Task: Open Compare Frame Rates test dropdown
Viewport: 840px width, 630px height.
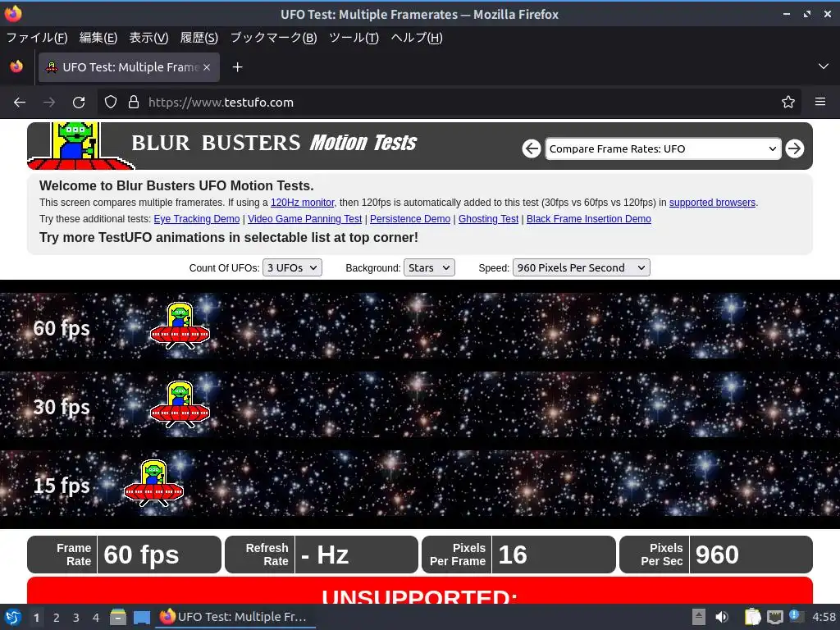Action: pyautogui.click(x=663, y=149)
